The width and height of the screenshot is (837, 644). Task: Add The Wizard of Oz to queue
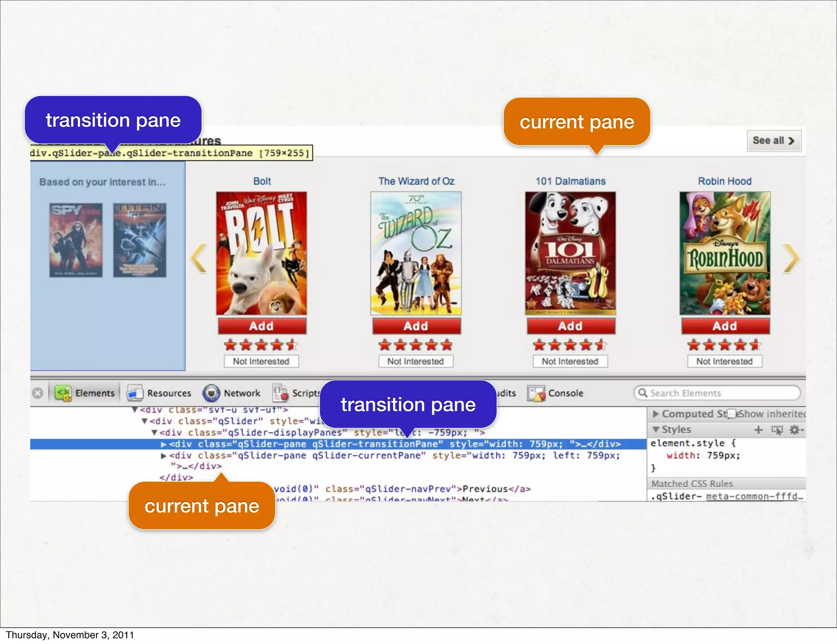(416, 326)
